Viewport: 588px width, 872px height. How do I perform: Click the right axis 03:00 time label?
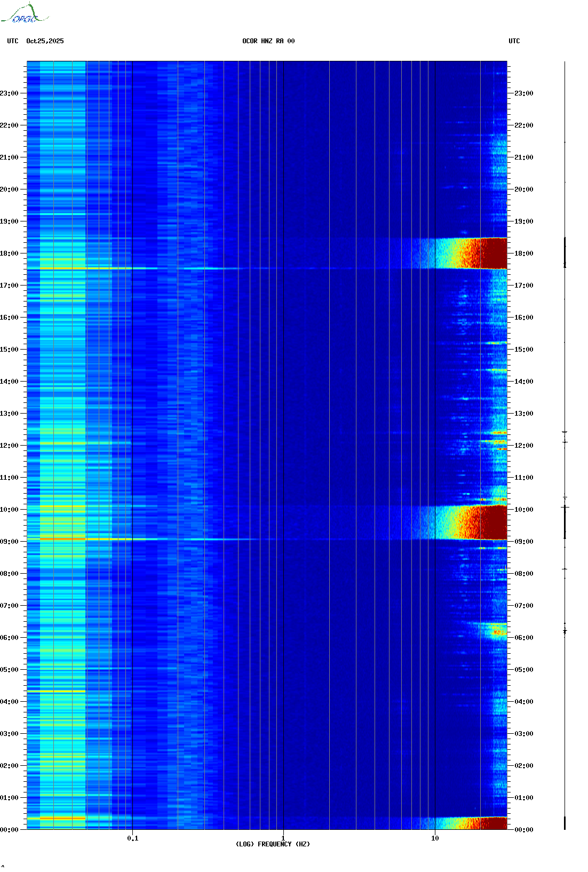point(523,734)
